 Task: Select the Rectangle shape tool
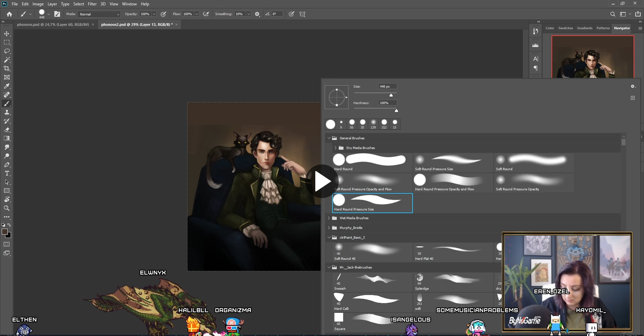(7, 191)
